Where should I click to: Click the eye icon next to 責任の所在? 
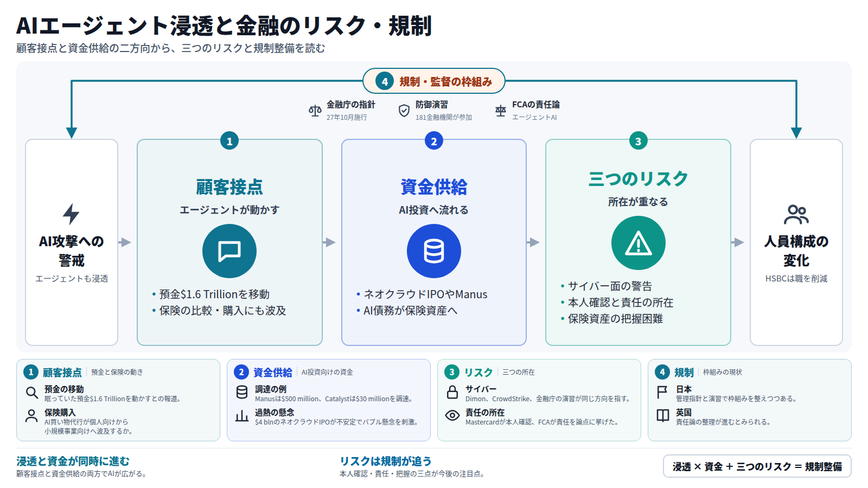452,415
